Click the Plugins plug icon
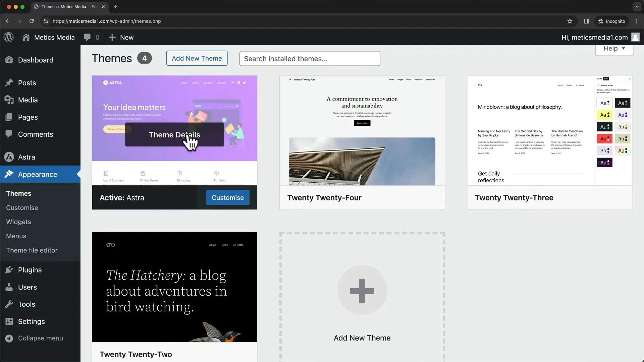 point(9,270)
